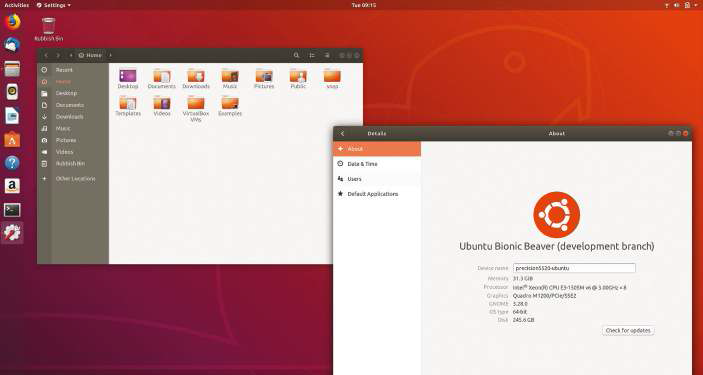Screen dimensions: 703x375
Task: Select the Downloads folder in Home view
Action: 196,79
